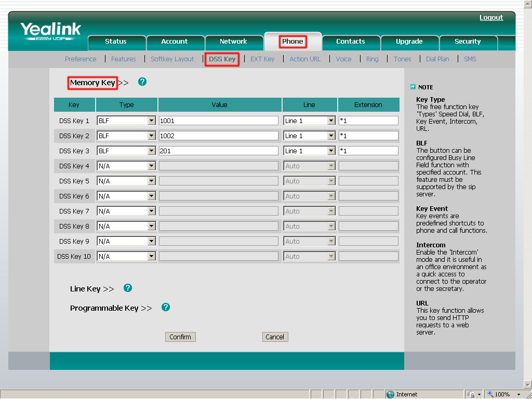The height and width of the screenshot is (399, 532).
Task: Focus DSS Key 3 Value field 201
Action: point(219,151)
